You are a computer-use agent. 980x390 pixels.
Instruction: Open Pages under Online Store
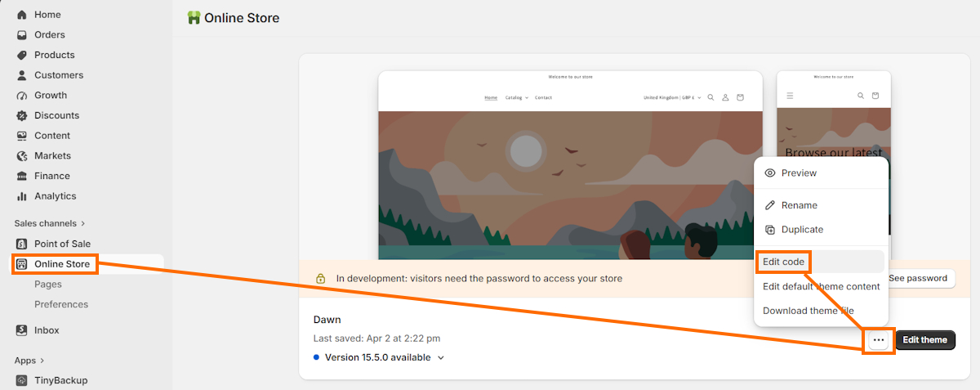click(48, 285)
